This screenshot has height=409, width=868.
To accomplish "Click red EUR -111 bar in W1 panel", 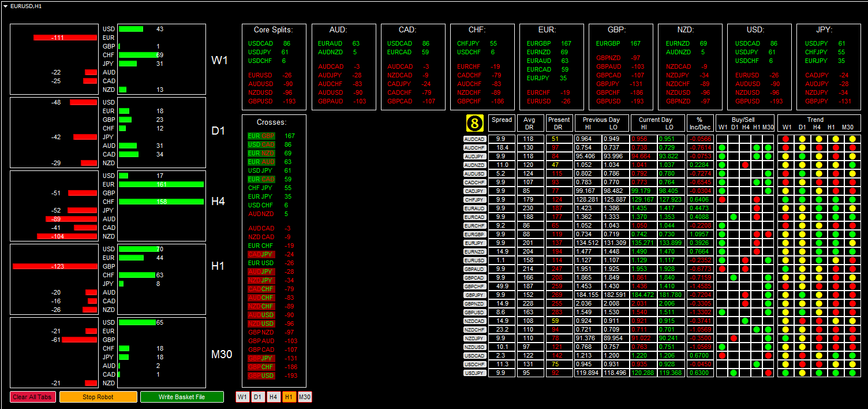I will 65,38.
